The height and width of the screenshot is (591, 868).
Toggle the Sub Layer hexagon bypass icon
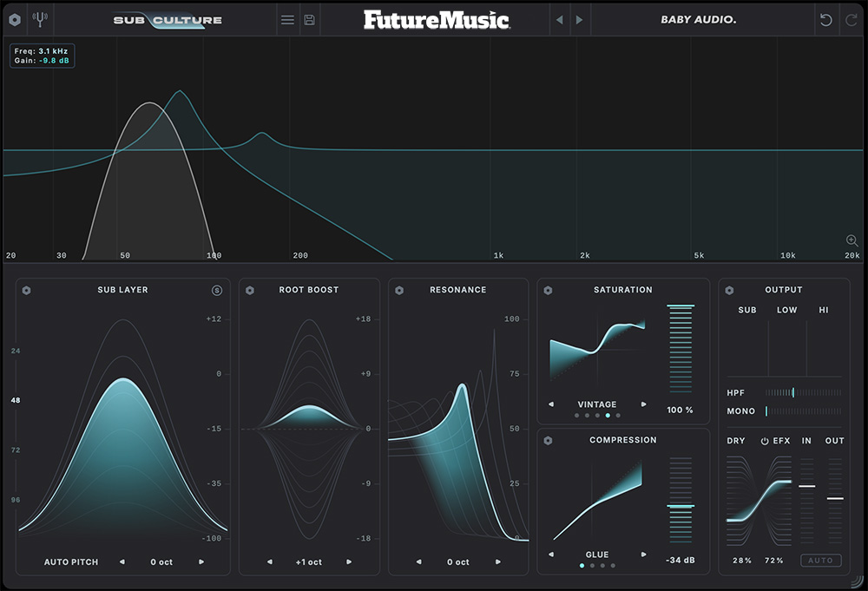click(x=26, y=290)
